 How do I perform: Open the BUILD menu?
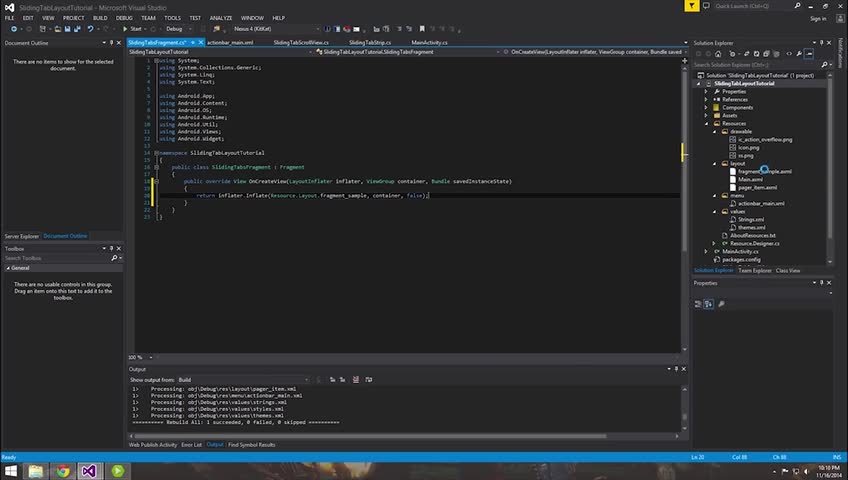tap(100, 18)
